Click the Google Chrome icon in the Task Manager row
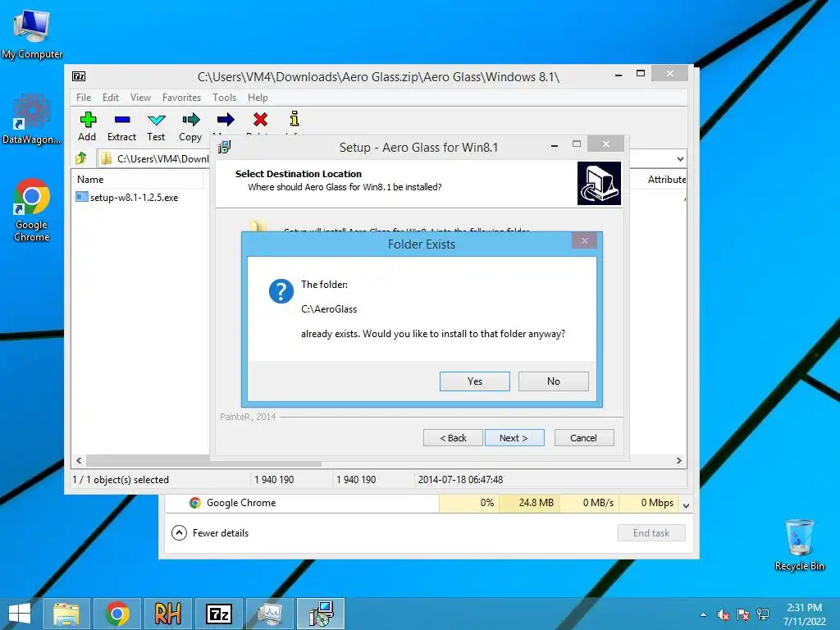840x630 pixels. pyautogui.click(x=195, y=503)
